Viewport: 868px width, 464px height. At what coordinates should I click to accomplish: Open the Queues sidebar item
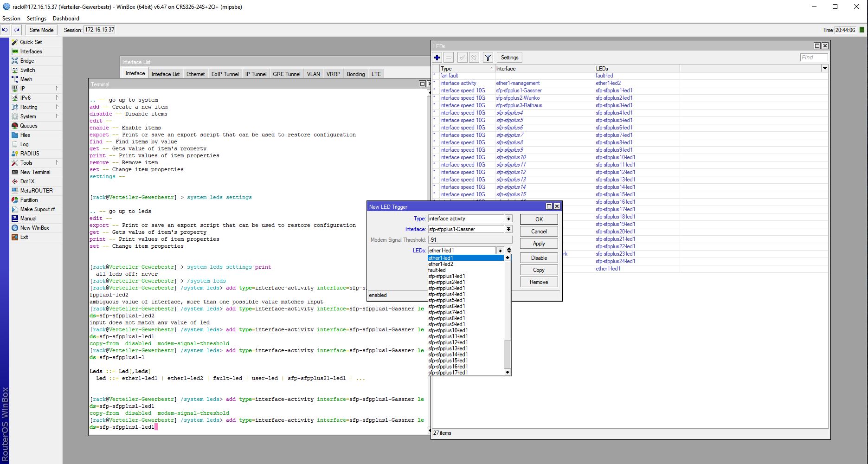[28, 126]
